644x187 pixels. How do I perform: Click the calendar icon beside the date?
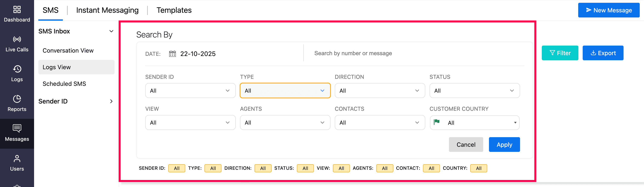coord(172,54)
